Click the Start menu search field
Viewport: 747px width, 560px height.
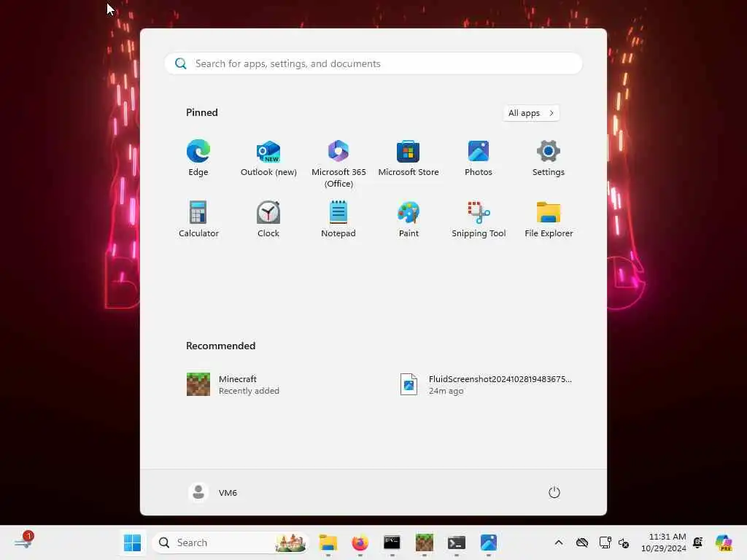[x=373, y=63]
